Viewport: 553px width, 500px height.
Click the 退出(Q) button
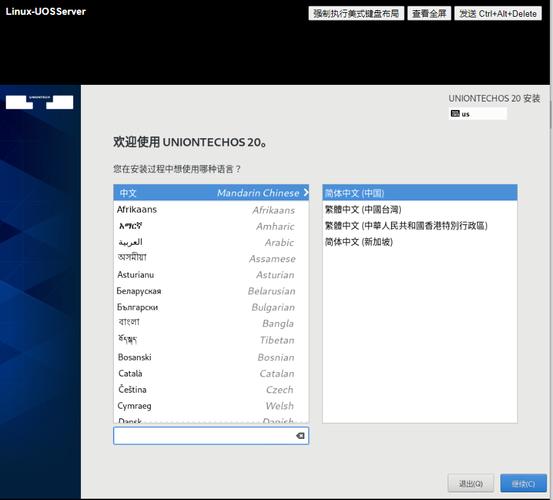pos(470,483)
